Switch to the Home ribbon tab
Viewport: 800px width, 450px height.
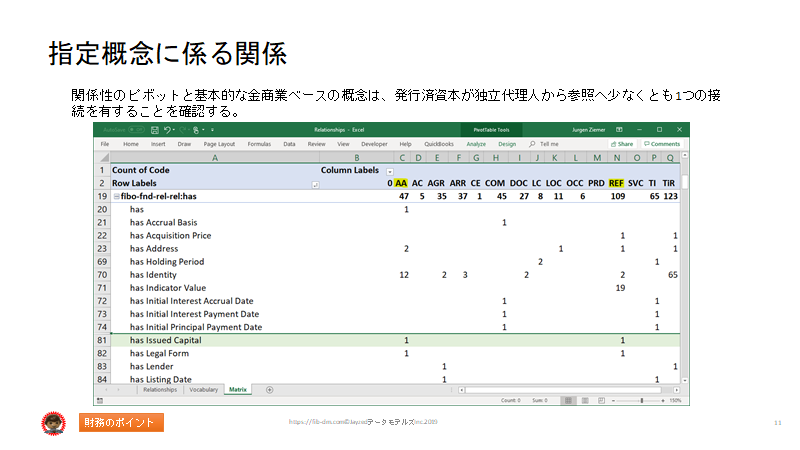click(131, 144)
